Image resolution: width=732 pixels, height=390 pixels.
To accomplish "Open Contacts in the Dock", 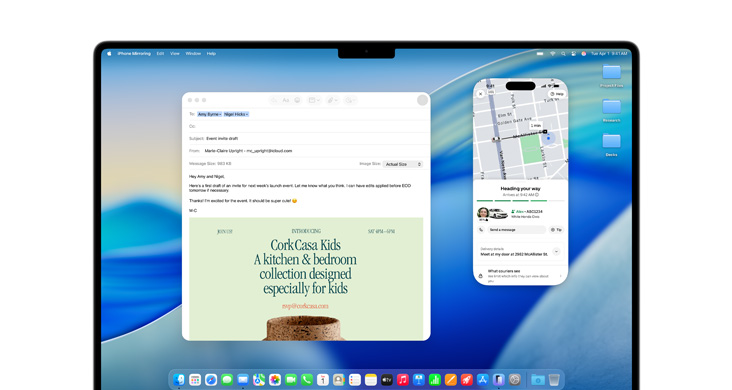I will 338,380.
